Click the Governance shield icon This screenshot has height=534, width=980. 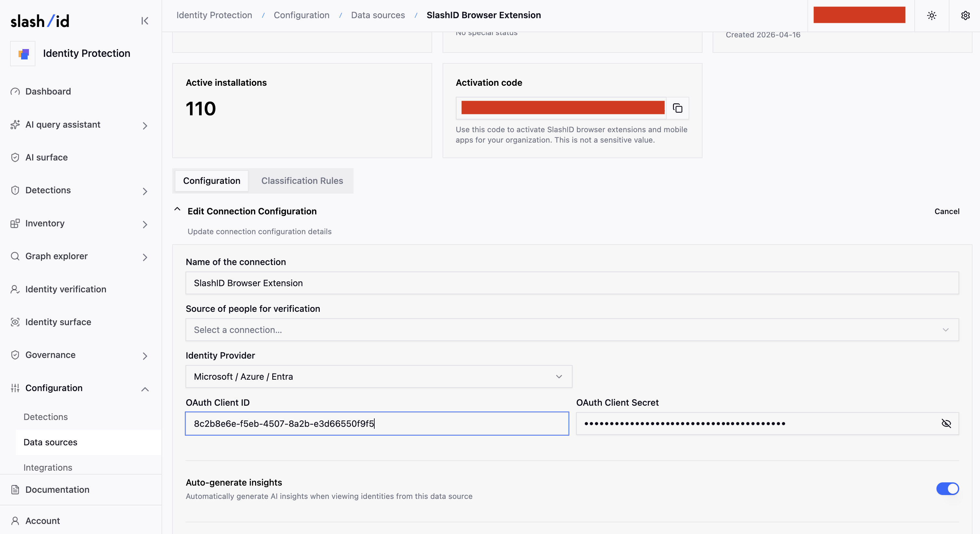point(15,355)
